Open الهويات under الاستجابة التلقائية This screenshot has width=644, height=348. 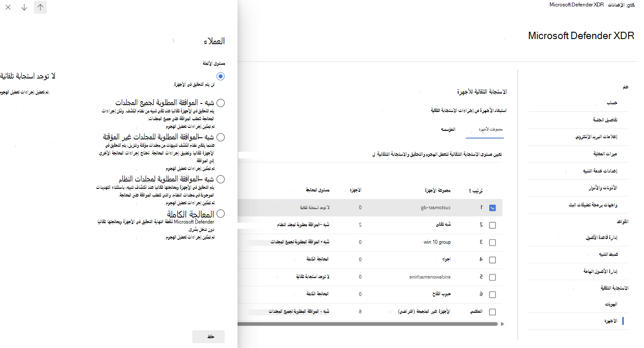pos(611,304)
